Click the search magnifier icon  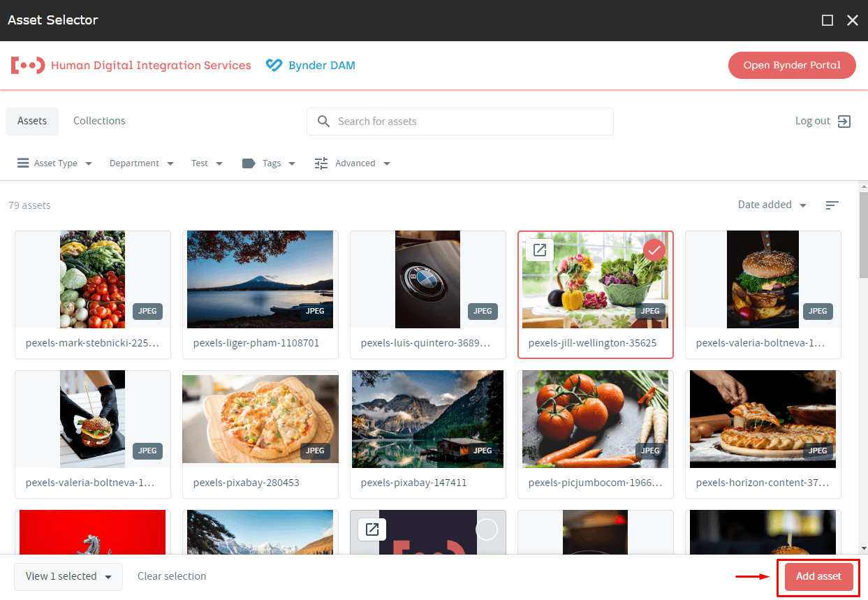pyautogui.click(x=323, y=122)
